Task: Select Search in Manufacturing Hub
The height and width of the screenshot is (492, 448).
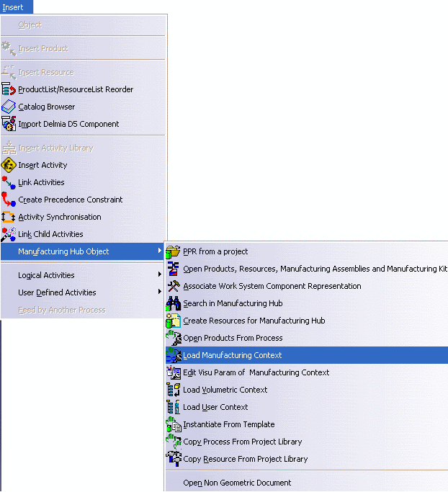Action: point(307,303)
